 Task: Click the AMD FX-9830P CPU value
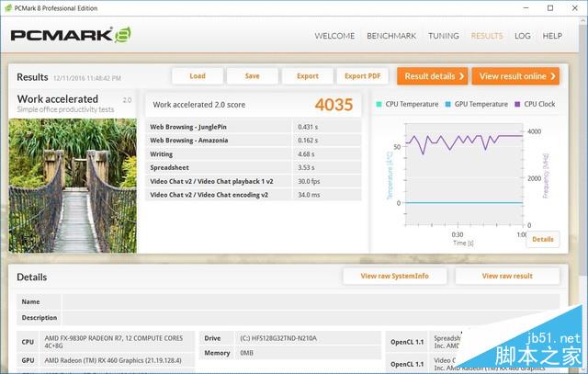(114, 342)
